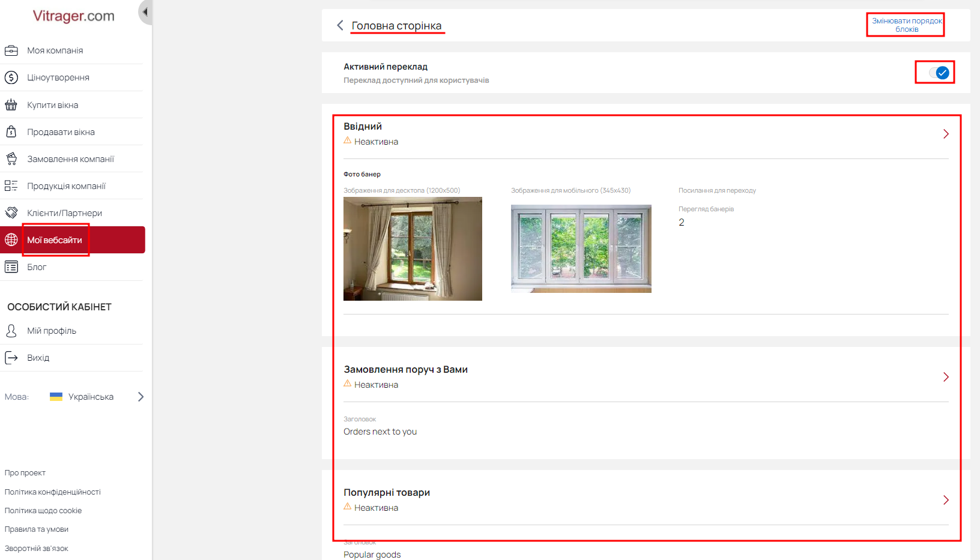
Task: Click the Перегляд банерів value 2
Action: 682,222
